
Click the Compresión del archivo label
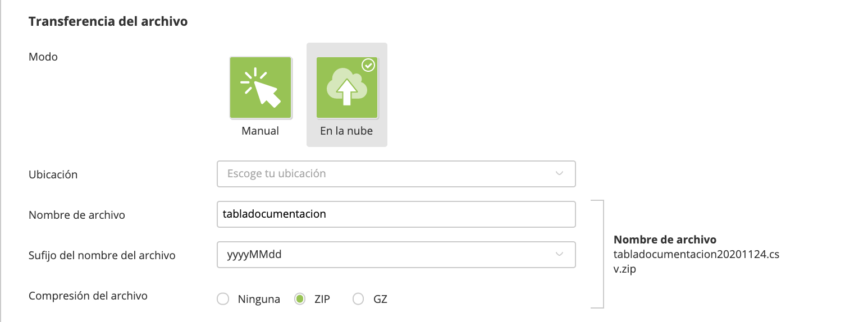coord(88,296)
